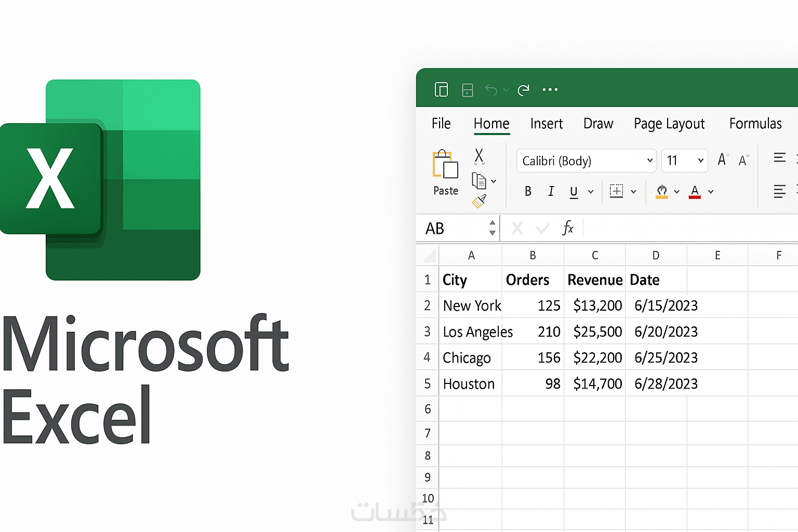Select the Los Angeles cell
This screenshot has width=798, height=532.
click(x=471, y=331)
